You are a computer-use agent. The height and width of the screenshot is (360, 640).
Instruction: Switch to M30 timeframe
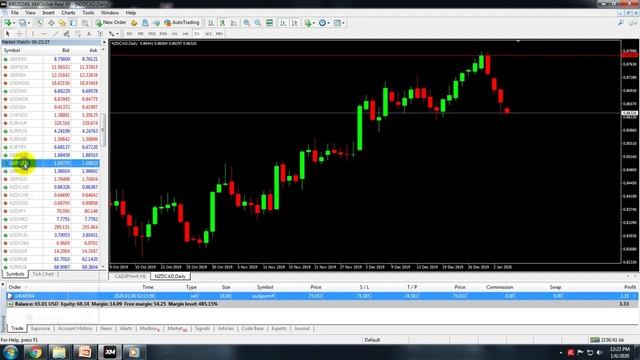tap(163, 33)
